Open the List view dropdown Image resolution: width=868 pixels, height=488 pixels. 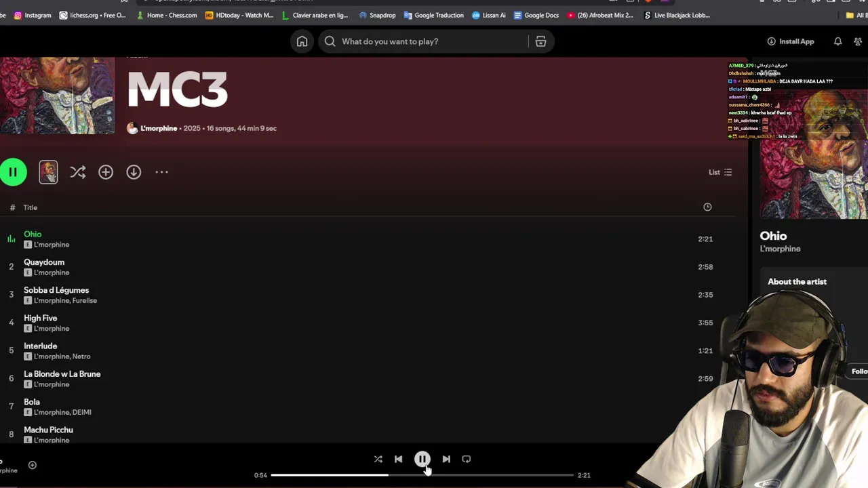(x=720, y=172)
